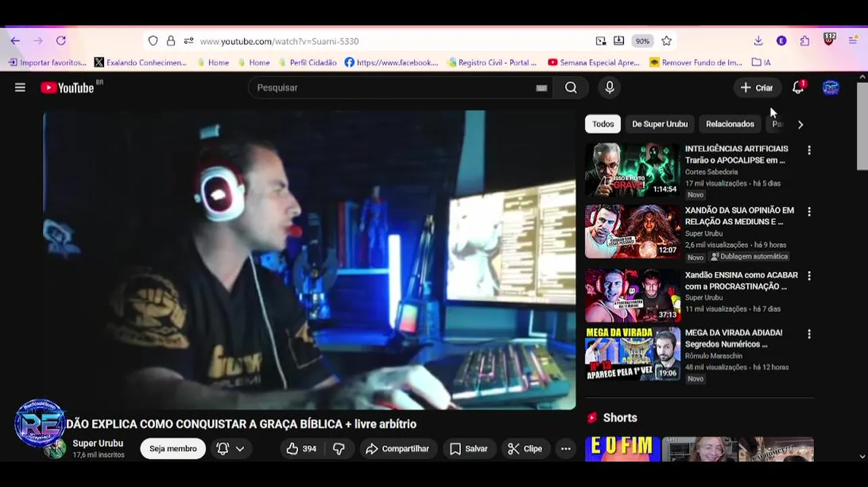Open options menu for XANDÃO DA SUA OPINIÃO video
The image size is (868, 487).
[809, 212]
